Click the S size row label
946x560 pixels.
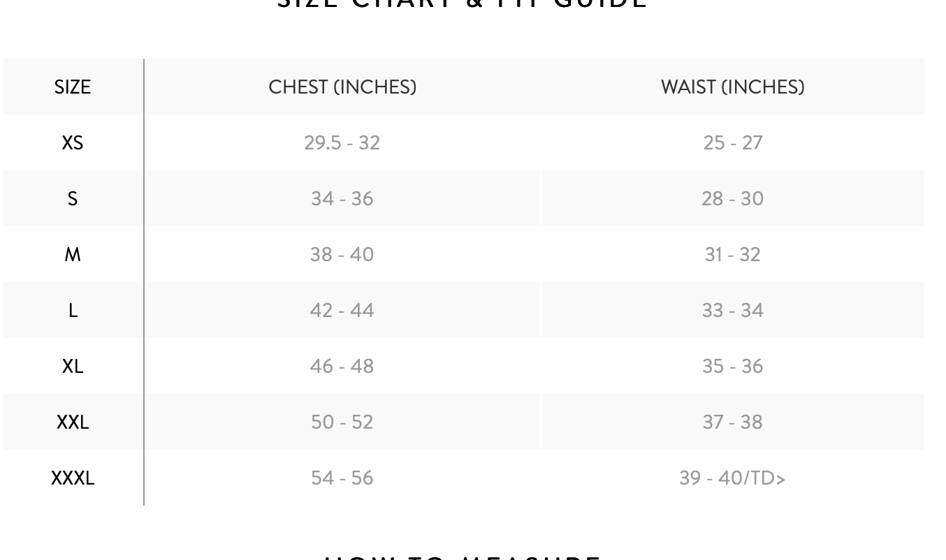(73, 199)
